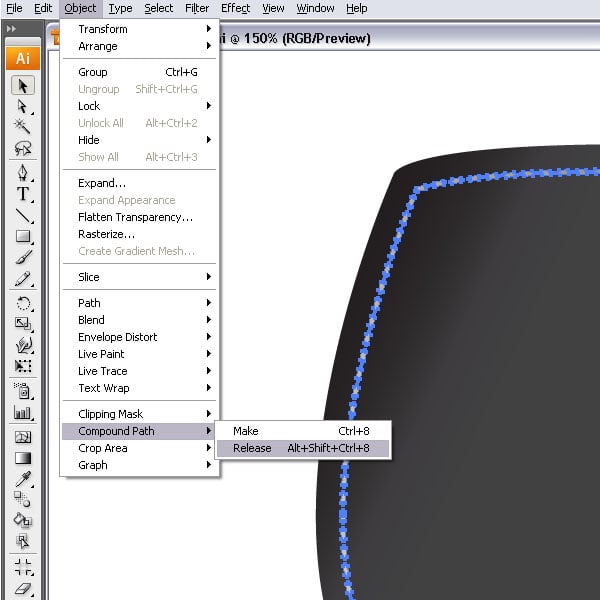The height and width of the screenshot is (600, 600).
Task: Select the Paintbrush tool
Action: tap(22, 258)
